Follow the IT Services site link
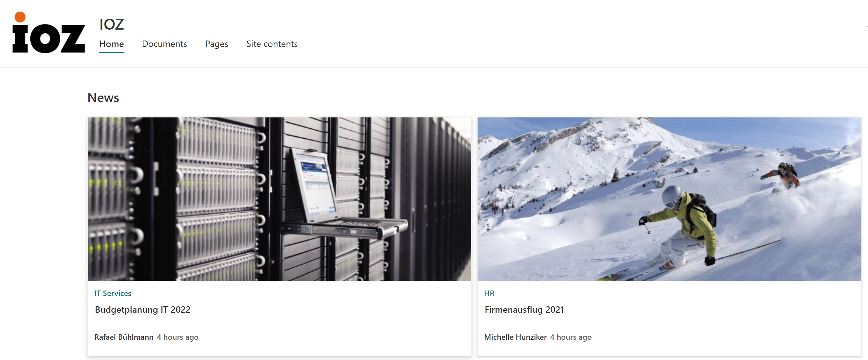 [x=113, y=293]
